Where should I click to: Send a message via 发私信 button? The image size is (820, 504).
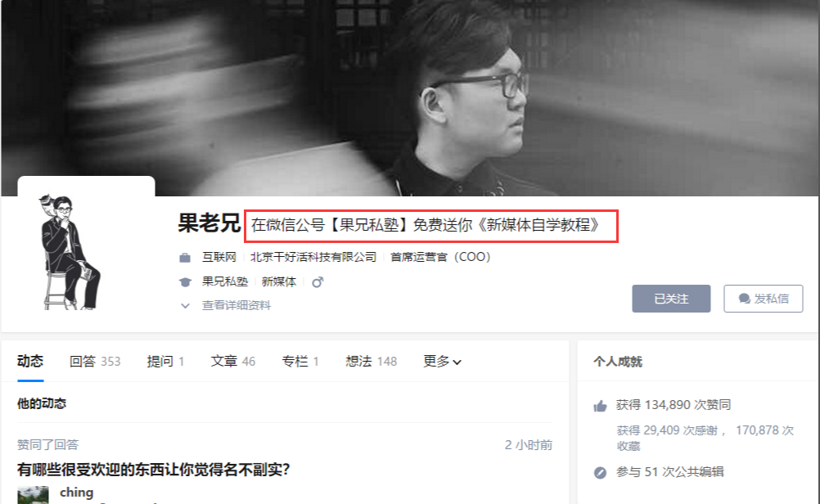(763, 299)
